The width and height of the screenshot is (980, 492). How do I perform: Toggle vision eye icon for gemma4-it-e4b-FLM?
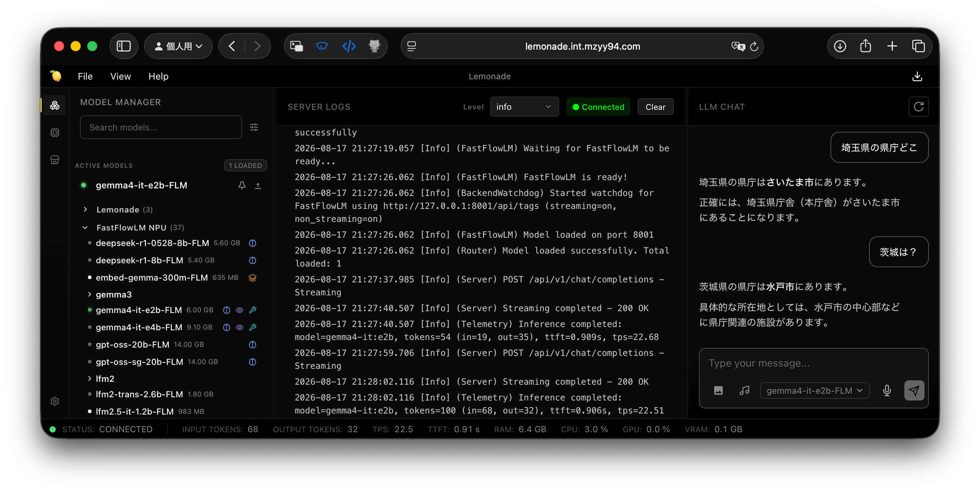coord(240,327)
